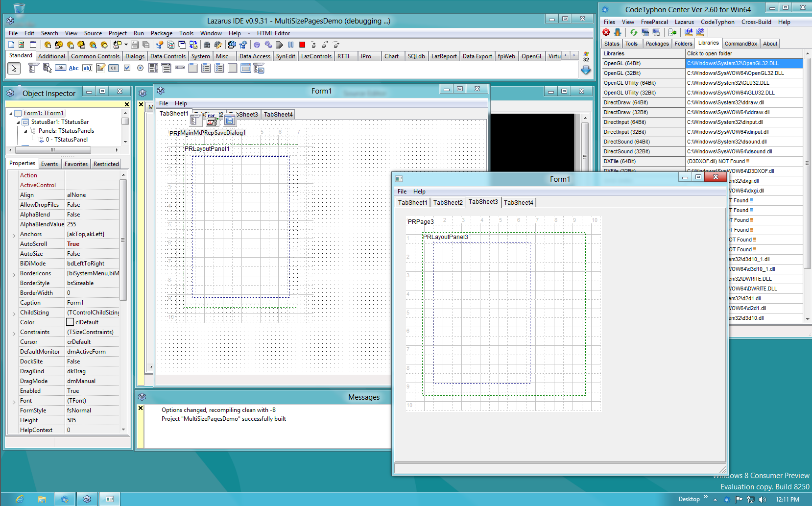Select the TListBox component in the palette
Viewport: 812px width, 506px height.
[153, 68]
